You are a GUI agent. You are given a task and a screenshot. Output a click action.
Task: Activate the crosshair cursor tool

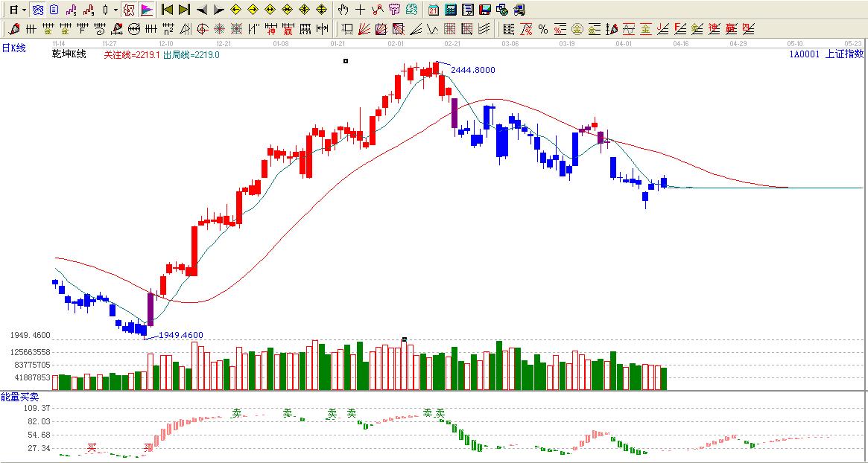(x=360, y=10)
